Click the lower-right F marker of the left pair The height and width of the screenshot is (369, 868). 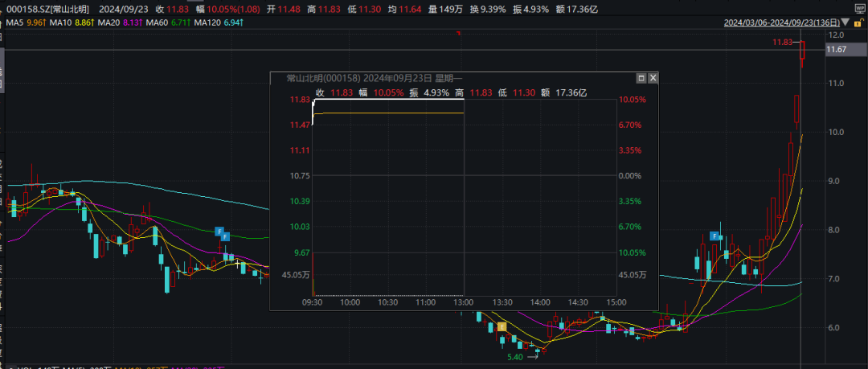226,237
